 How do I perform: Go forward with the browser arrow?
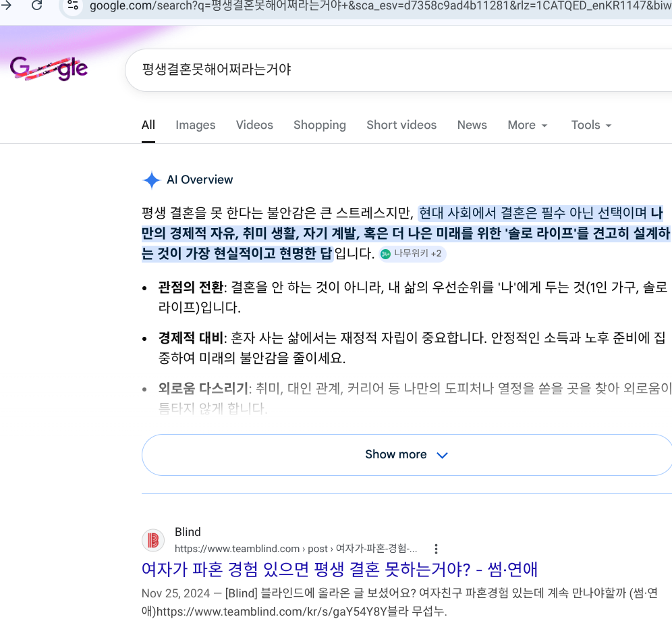click(7, 5)
